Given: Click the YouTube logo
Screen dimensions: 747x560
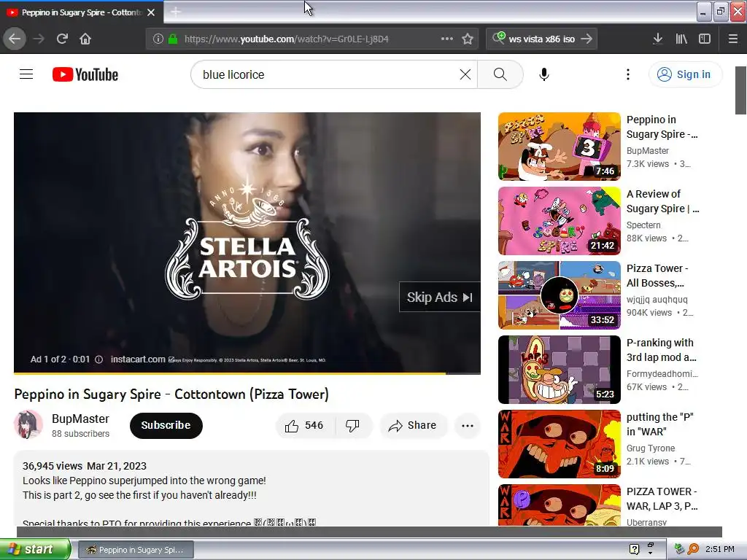Looking at the screenshot, I should (85, 75).
